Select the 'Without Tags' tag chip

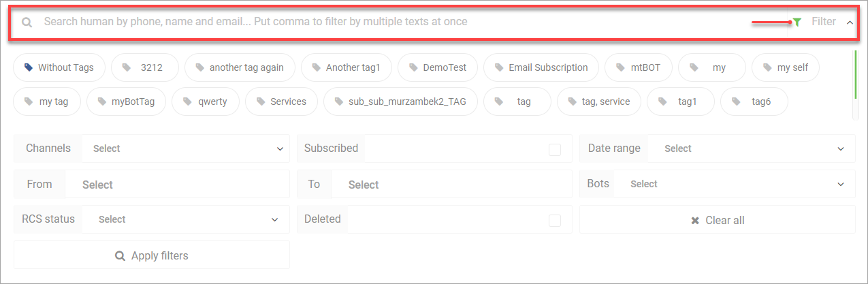coord(59,67)
